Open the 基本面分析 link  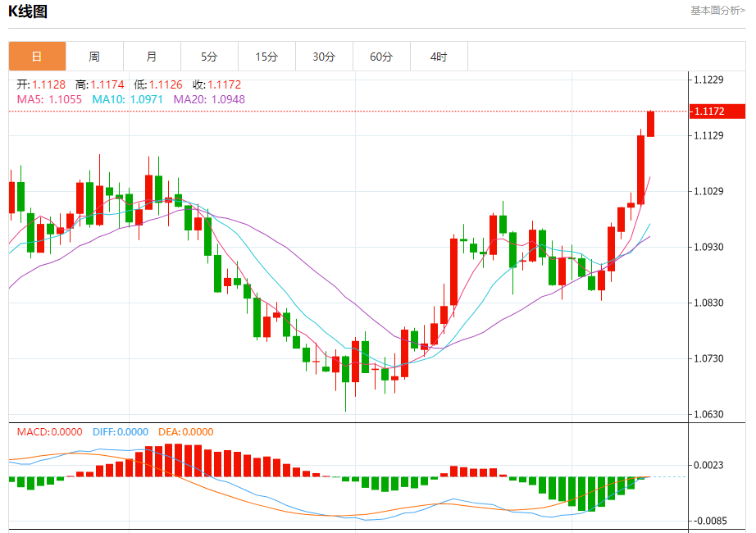[x=718, y=10]
